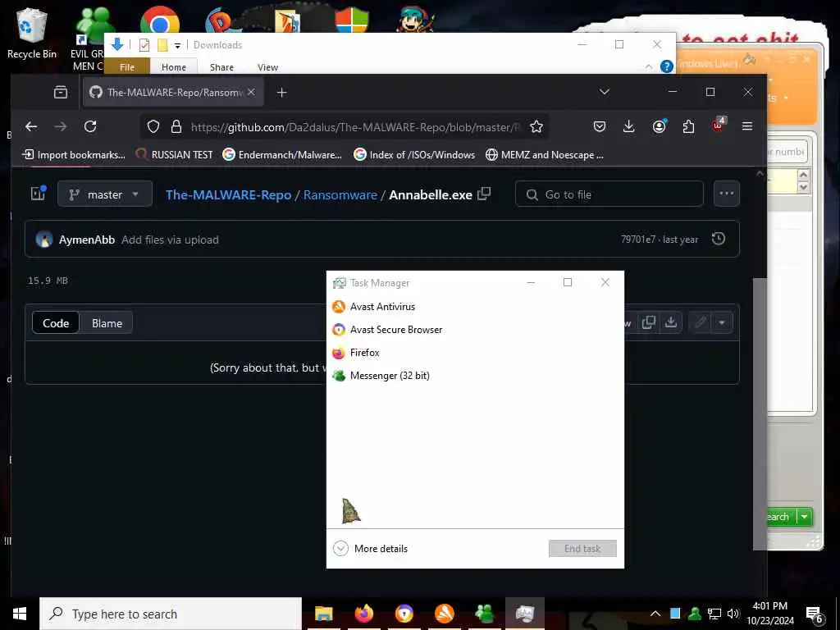Screen dimensions: 840x630
Task: Open the Recycle Bin desktop icon
Action: tap(32, 32)
